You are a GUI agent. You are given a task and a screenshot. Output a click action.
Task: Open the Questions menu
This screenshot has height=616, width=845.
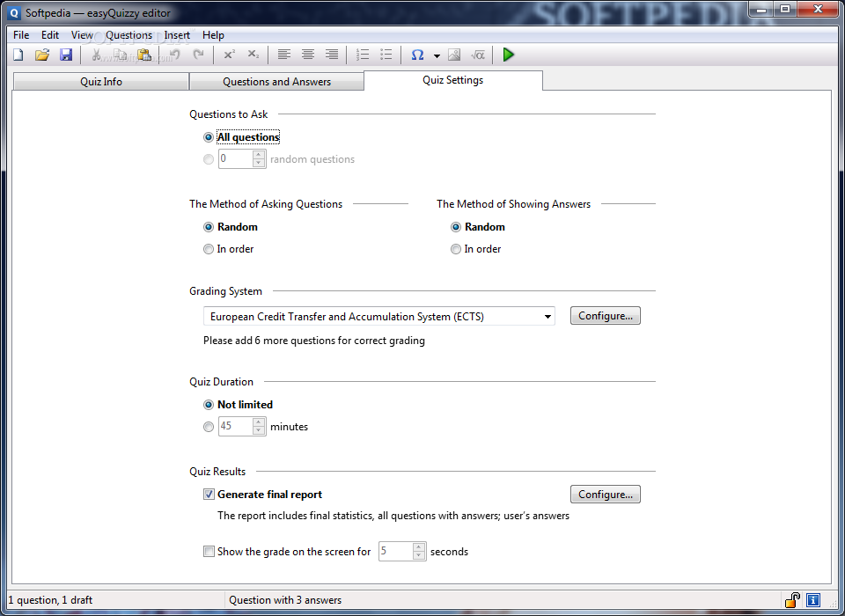click(x=129, y=35)
